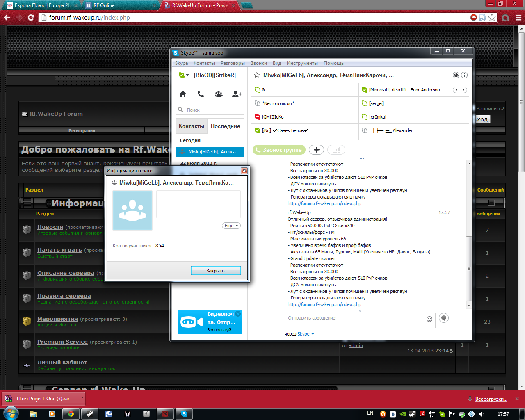Image resolution: width=525 pixels, height=420 pixels.
Task: Open the Правила сервера forum link
Action: coord(64,296)
